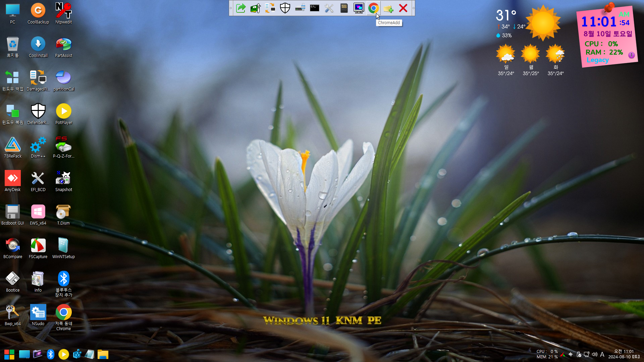Click yellow PotPlayer icon on taskbar

tap(63, 354)
